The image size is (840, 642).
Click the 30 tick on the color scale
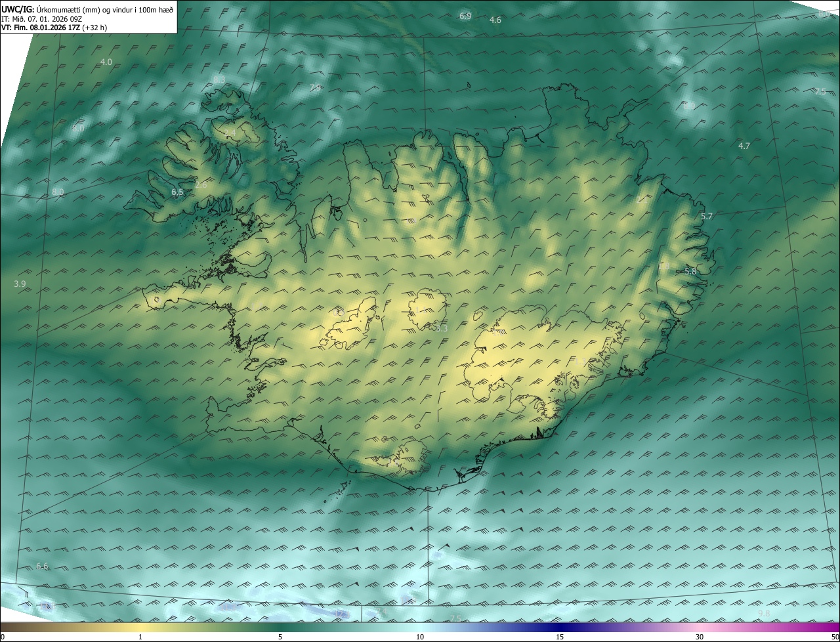(700, 637)
